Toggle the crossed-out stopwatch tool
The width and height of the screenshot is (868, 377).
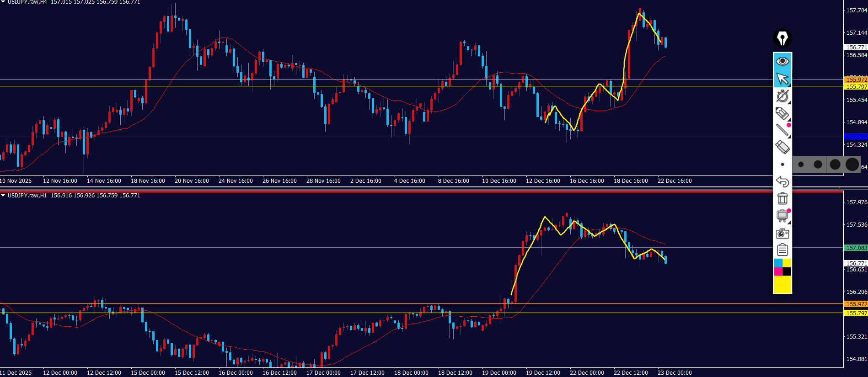click(x=782, y=96)
